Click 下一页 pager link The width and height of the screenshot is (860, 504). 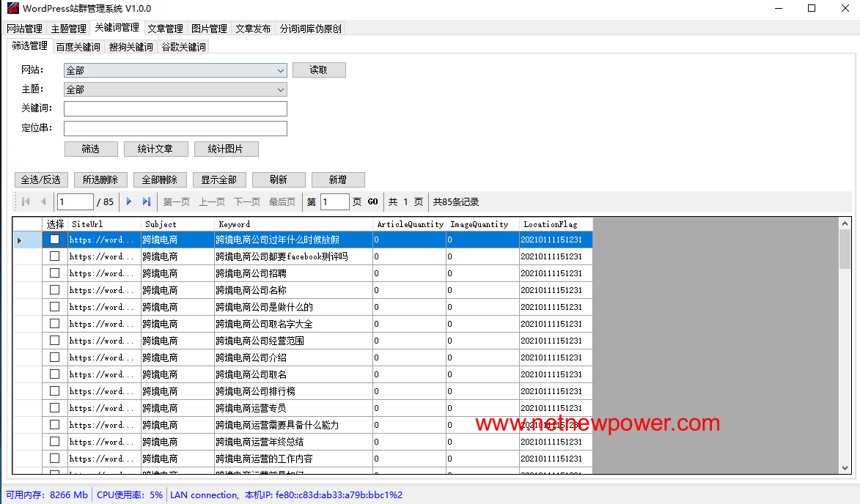pos(247,201)
